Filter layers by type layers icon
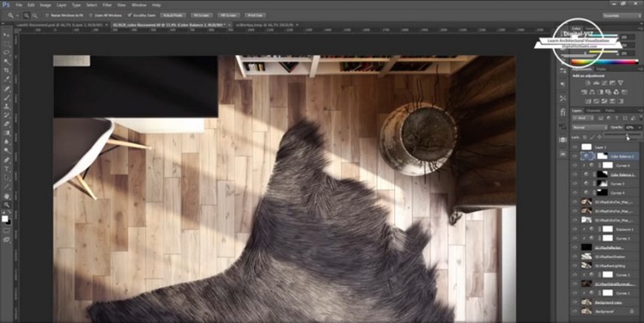644x323 pixels. point(617,119)
